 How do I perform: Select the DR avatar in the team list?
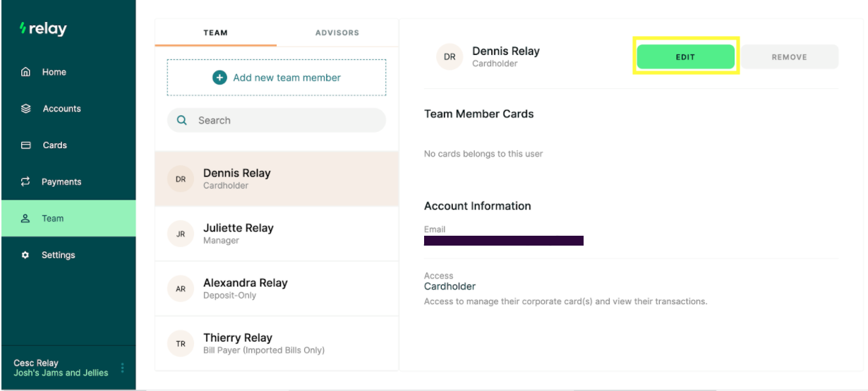[181, 179]
